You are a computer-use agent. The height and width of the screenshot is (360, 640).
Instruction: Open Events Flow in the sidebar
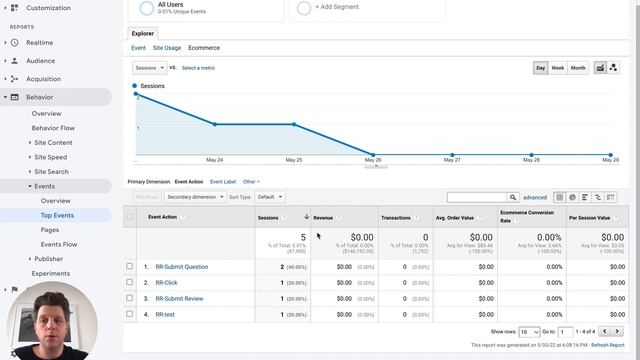pyautogui.click(x=59, y=244)
